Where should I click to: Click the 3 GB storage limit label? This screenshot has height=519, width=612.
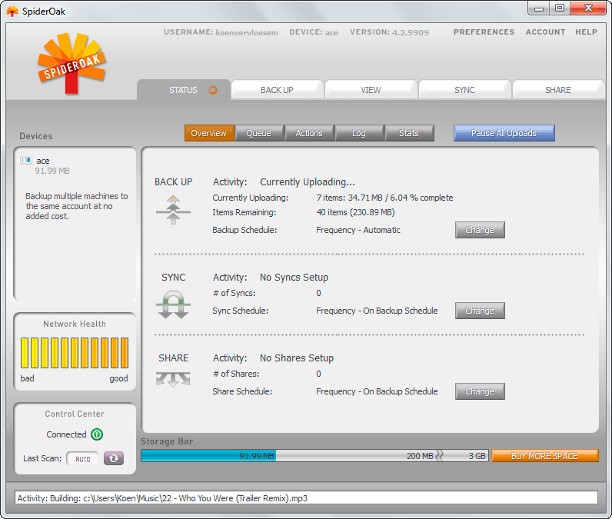[x=477, y=456]
